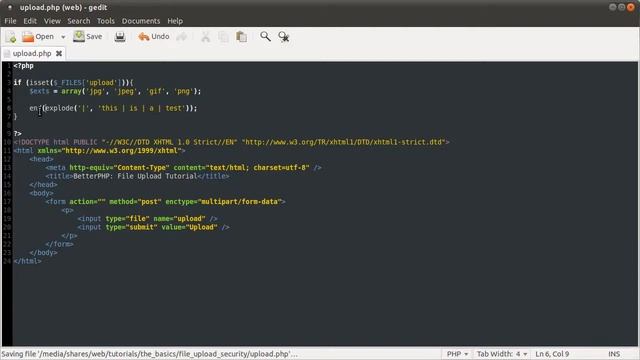
Task: Open the Tools menu
Action: click(106, 21)
